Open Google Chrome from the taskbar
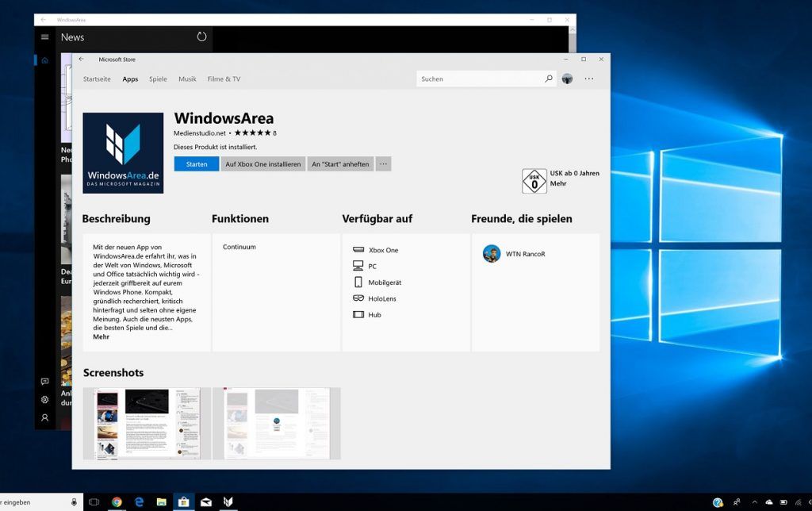Screen dimensions: 812x511 click(117, 502)
